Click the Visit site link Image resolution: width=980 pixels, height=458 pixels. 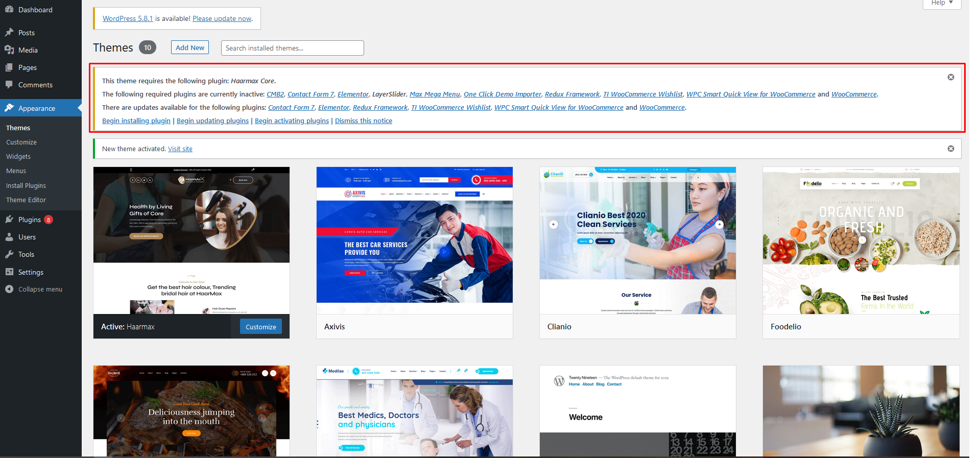180,149
